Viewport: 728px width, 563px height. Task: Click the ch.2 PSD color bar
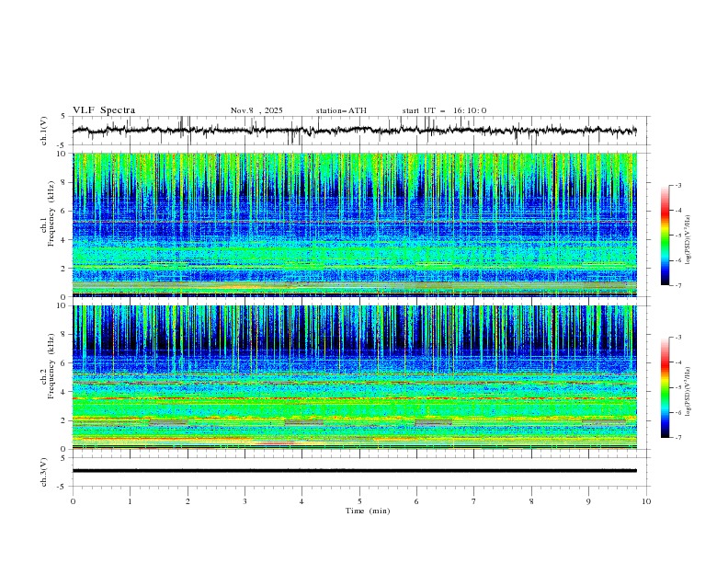[x=665, y=387]
